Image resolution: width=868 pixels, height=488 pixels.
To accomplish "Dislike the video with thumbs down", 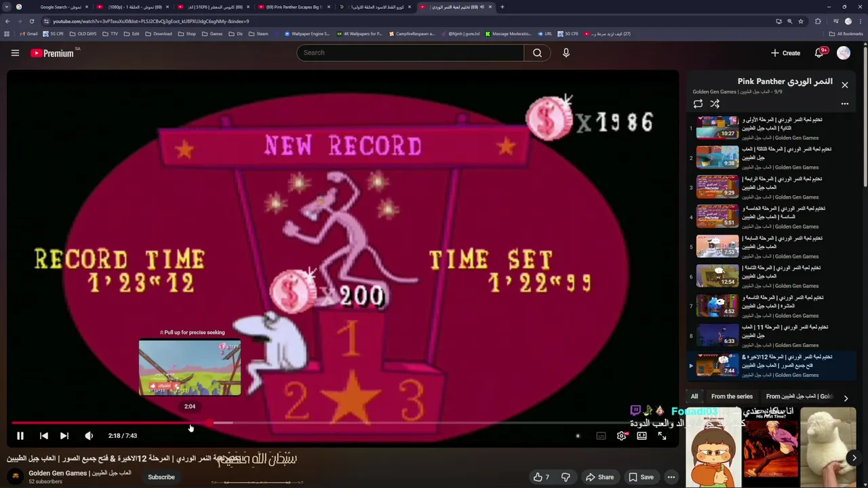I will pos(566,477).
